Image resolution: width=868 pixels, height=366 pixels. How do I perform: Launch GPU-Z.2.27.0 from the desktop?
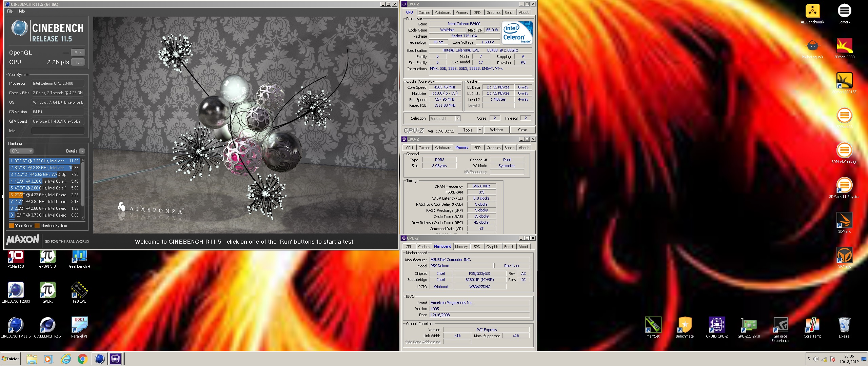749,327
